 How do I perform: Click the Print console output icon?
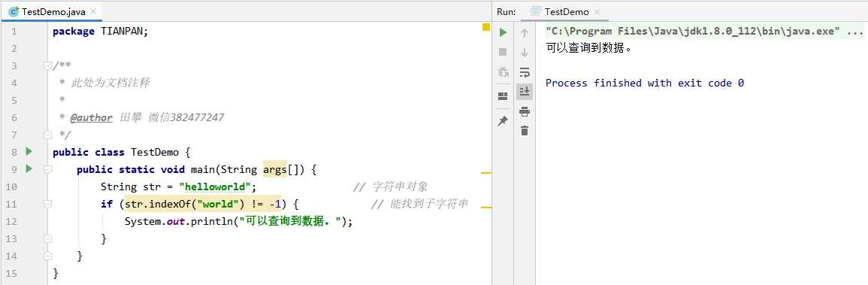pos(525,112)
